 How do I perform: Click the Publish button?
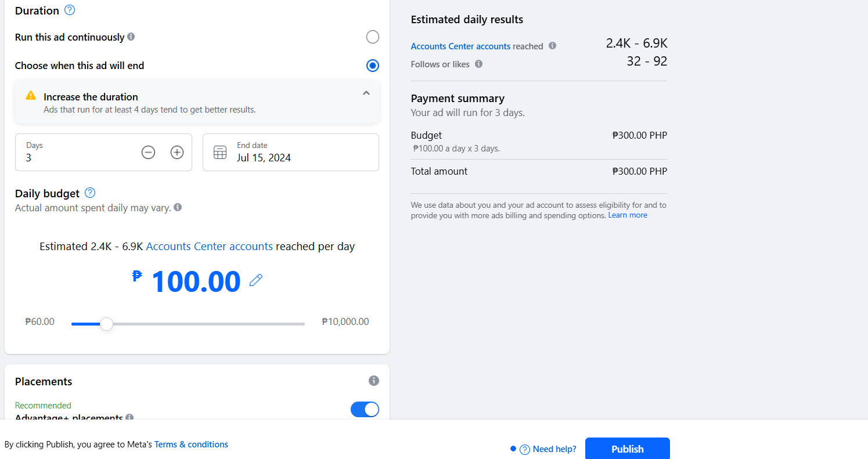tap(627, 449)
